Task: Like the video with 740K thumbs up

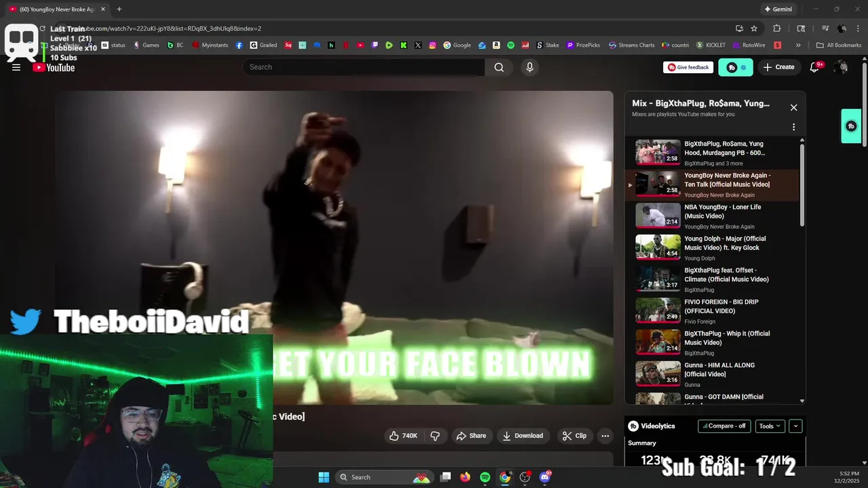Action: tap(403, 436)
